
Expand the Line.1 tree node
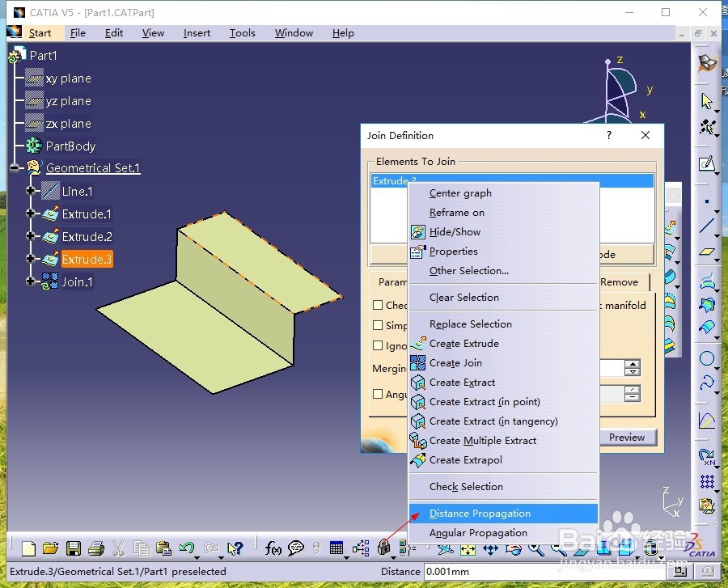point(31,191)
